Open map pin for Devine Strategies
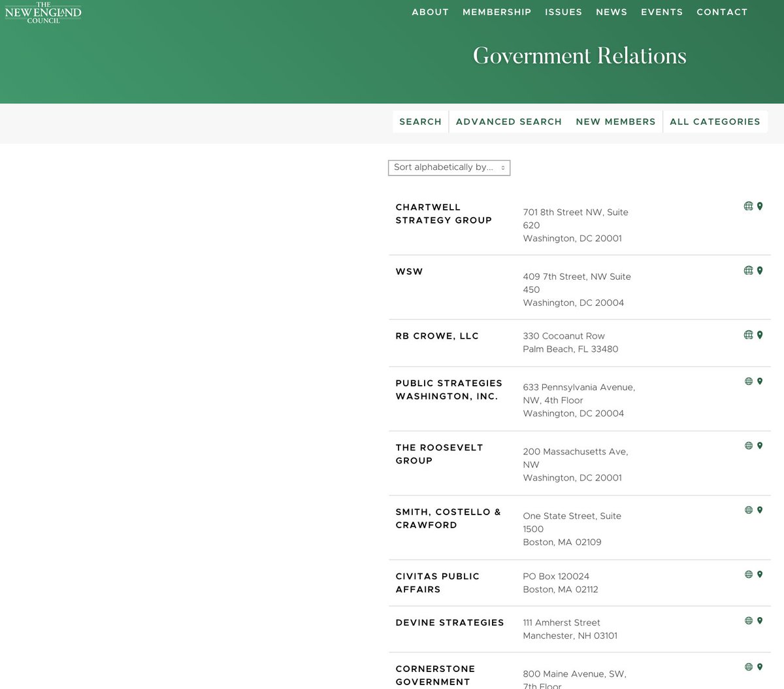 [x=760, y=620]
